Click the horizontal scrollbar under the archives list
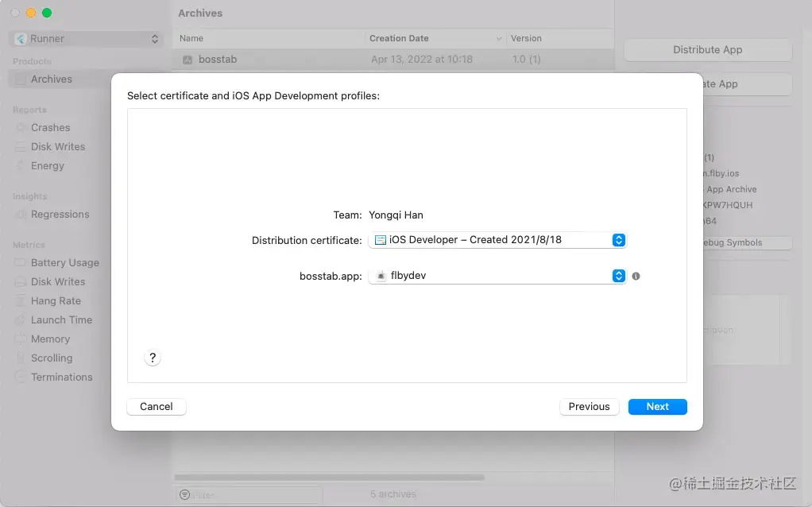Viewport: 812px width, 507px height. click(x=330, y=478)
